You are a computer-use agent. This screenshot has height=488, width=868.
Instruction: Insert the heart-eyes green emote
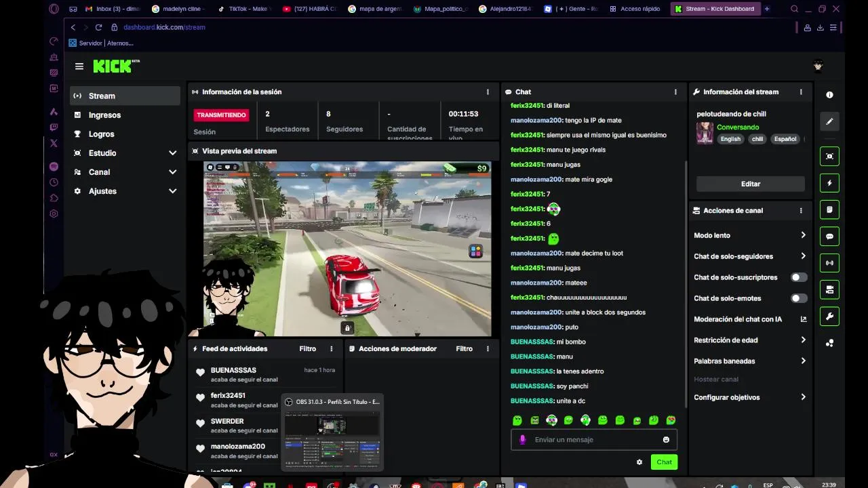(x=671, y=420)
